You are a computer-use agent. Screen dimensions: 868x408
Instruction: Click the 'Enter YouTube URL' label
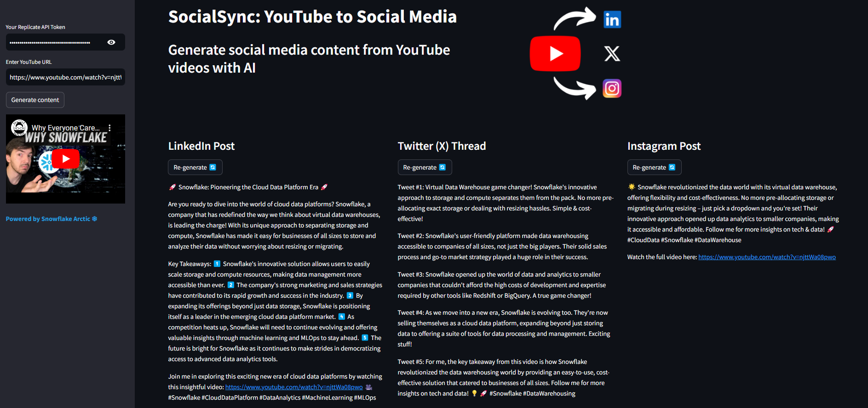pyautogui.click(x=29, y=62)
